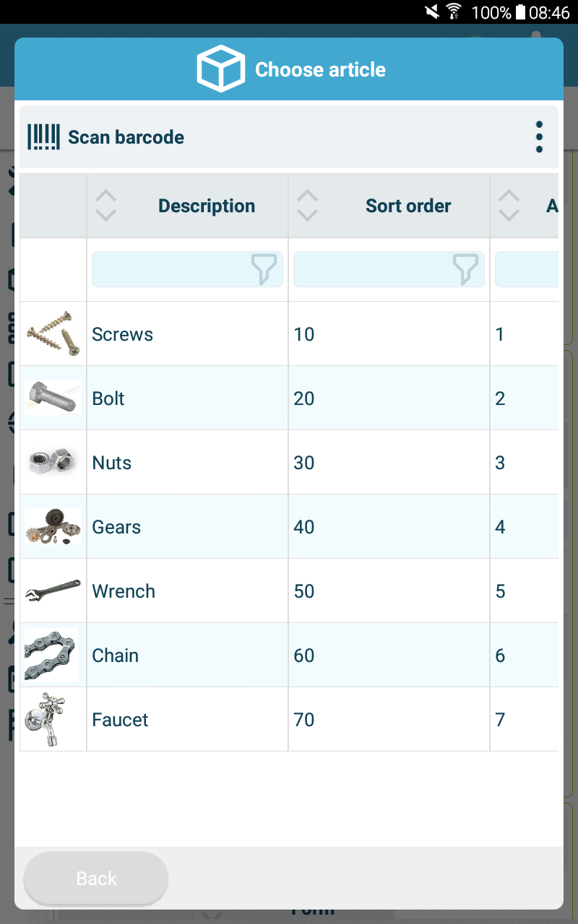Toggle sort arrows on Sort order column
The image size is (578, 924).
coord(307,206)
